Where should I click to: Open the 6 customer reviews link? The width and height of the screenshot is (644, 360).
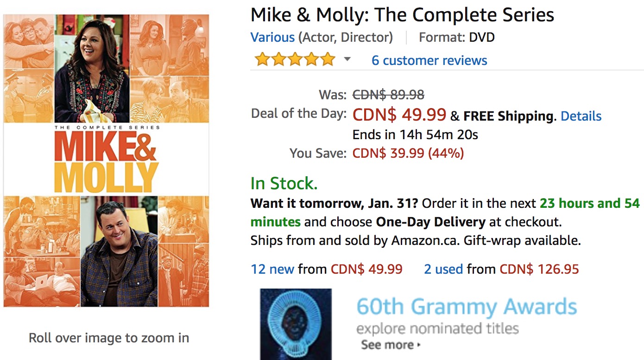click(429, 60)
